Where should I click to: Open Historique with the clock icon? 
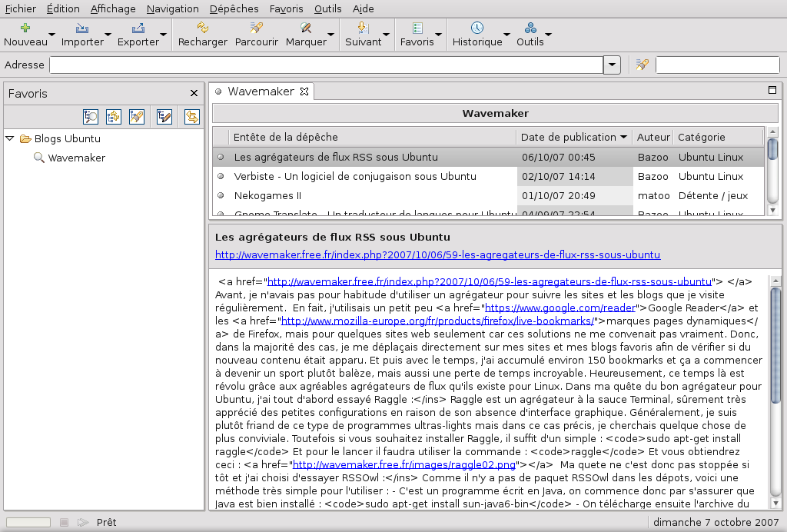477,28
